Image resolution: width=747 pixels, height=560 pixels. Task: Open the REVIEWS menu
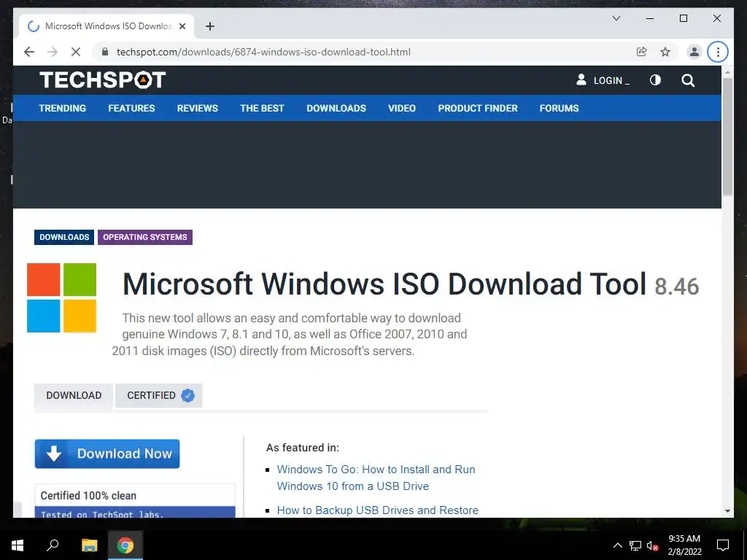197,108
